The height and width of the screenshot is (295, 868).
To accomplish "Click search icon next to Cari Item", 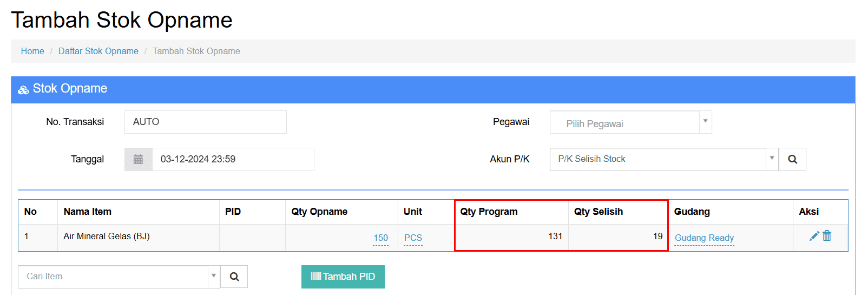I will 234,277.
